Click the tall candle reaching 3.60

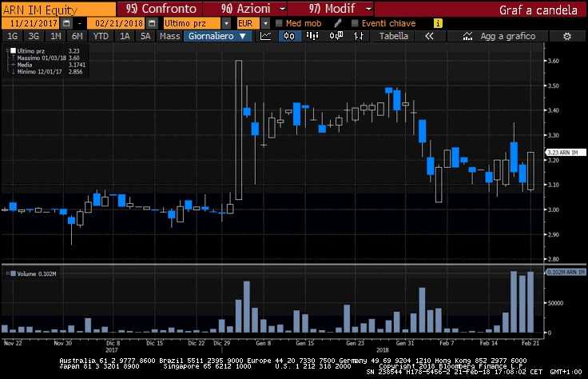coord(239,130)
